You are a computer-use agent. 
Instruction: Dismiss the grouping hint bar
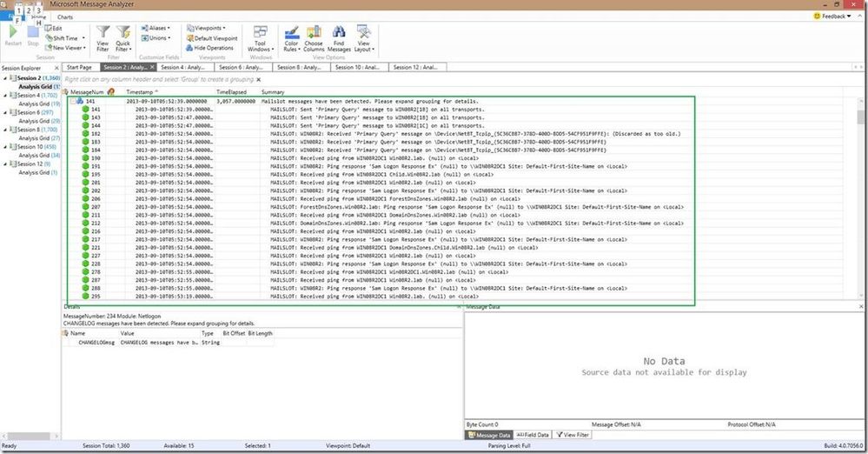(259, 80)
